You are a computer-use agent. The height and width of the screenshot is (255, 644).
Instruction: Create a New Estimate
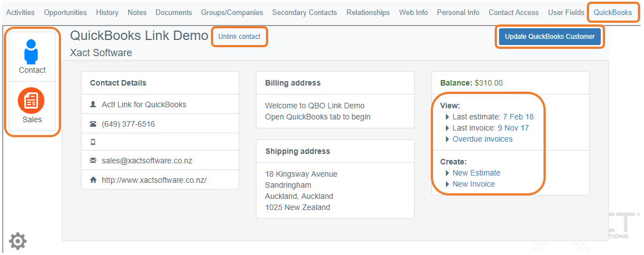(476, 173)
